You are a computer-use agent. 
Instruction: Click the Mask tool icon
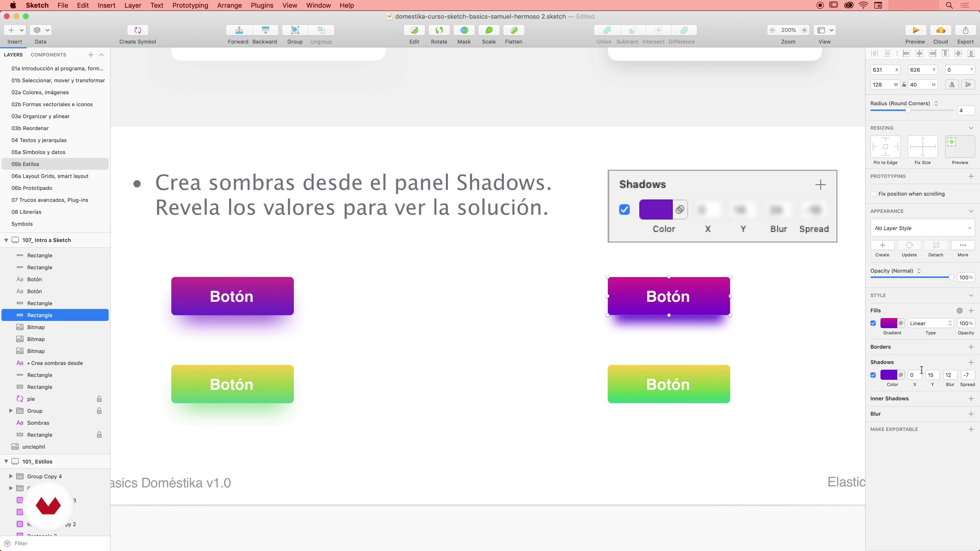pos(464,30)
